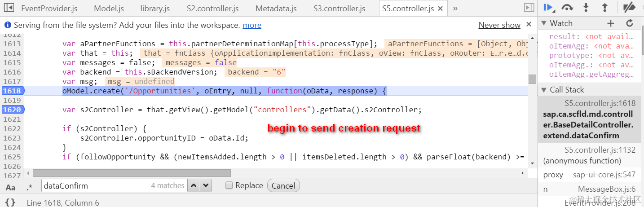Open the S2.controller.js tab

coord(212,9)
